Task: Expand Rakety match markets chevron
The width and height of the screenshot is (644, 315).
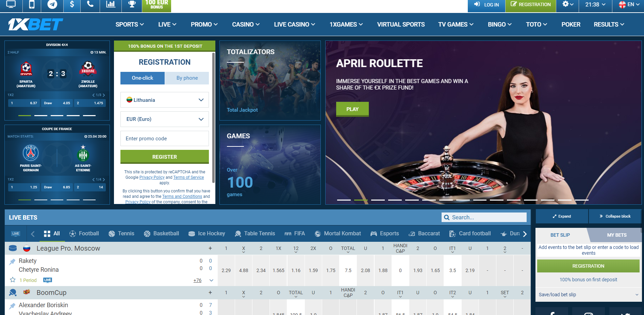Action: point(211,280)
